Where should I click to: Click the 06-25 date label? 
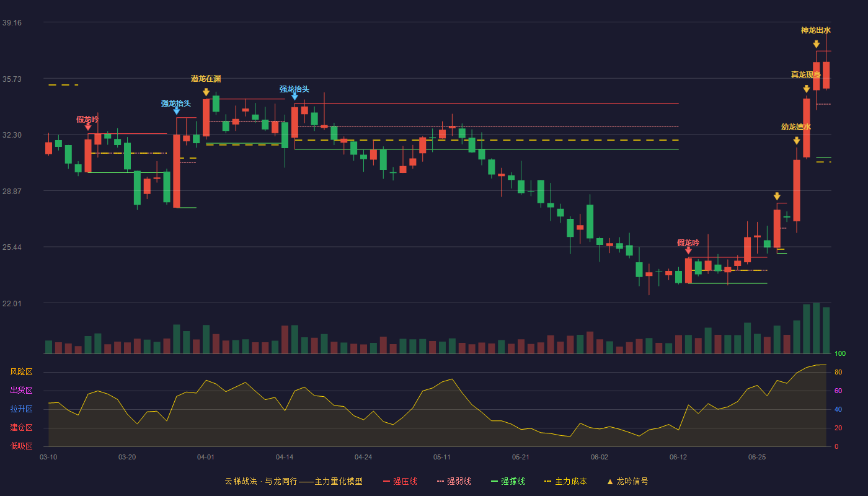[757, 457]
